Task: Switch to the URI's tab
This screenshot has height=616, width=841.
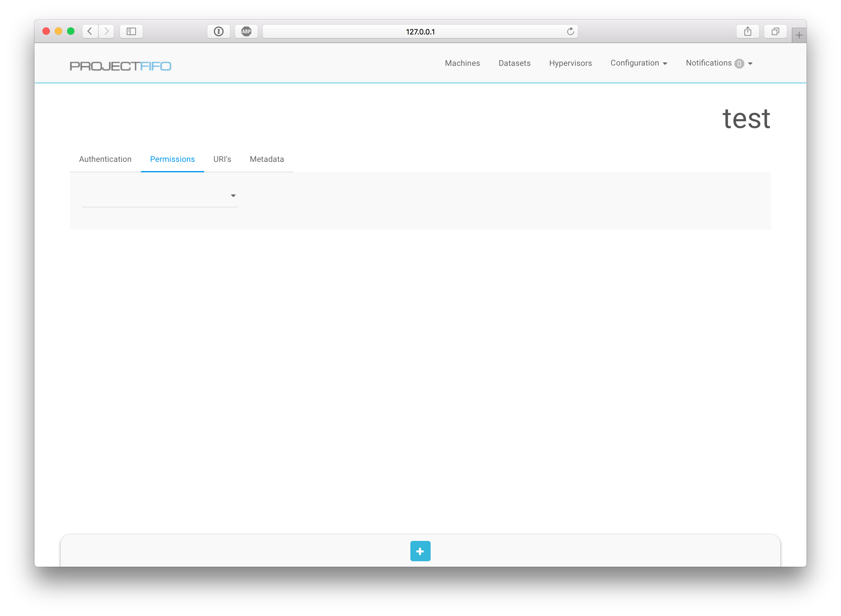Action: pos(222,159)
